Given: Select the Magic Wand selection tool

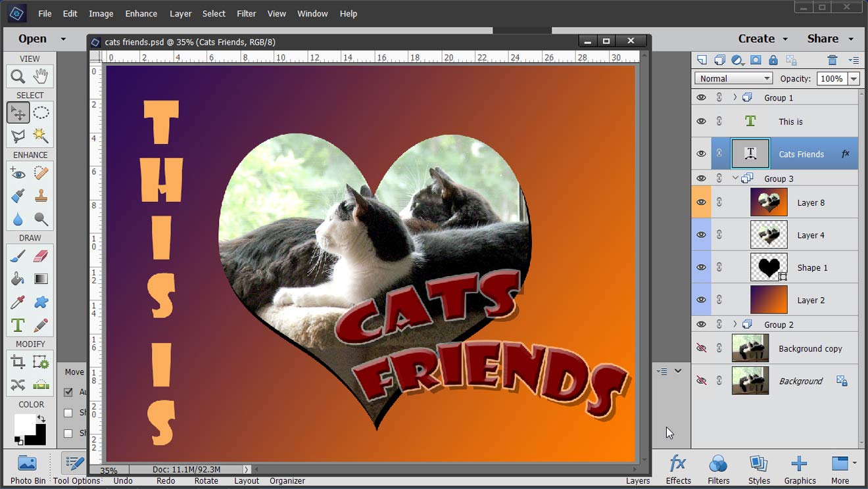Looking at the screenshot, I should tap(41, 136).
